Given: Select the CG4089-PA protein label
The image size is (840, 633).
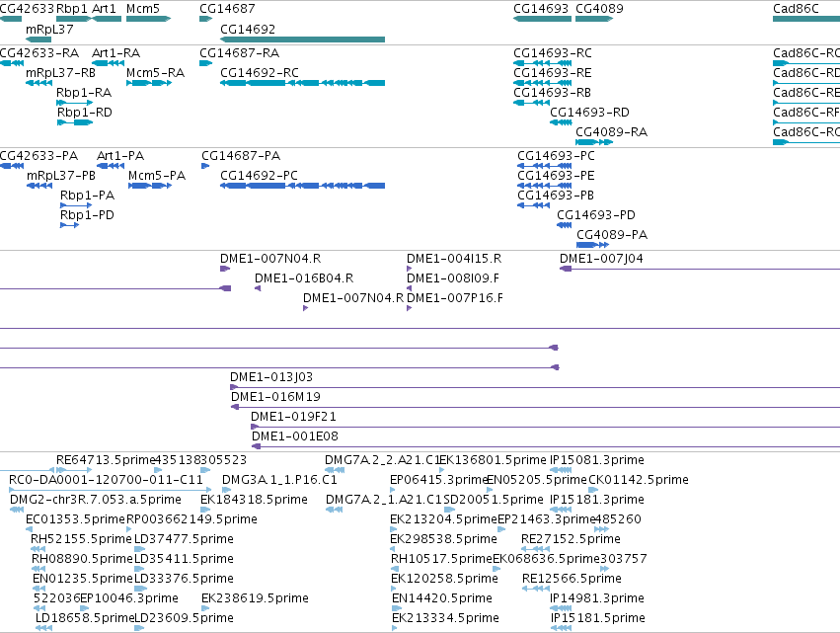Looking at the screenshot, I should pyautogui.click(x=612, y=235).
